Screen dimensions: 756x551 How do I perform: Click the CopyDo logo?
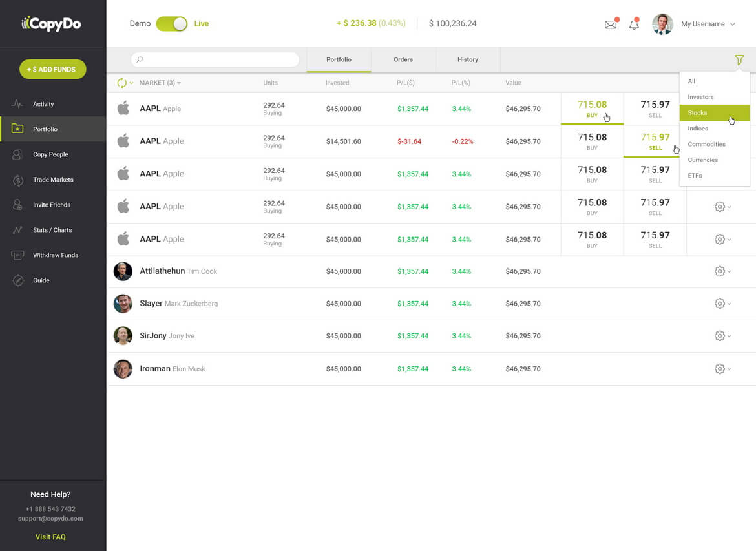point(51,24)
